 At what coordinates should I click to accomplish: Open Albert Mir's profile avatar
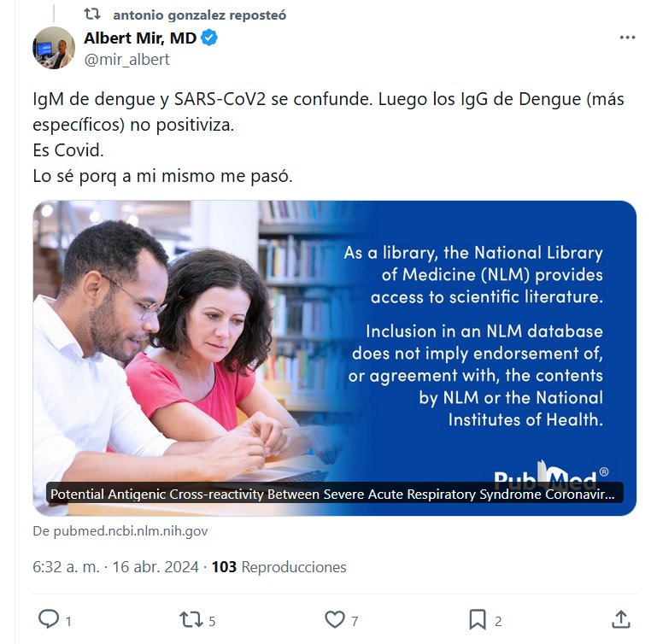click(54, 48)
